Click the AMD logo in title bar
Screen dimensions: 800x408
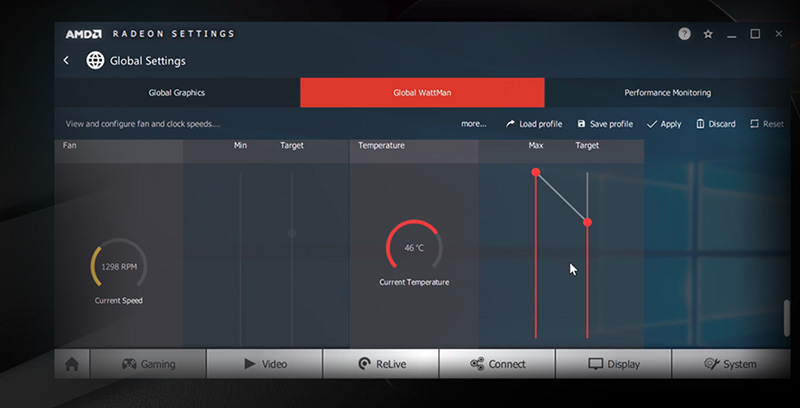(82, 34)
